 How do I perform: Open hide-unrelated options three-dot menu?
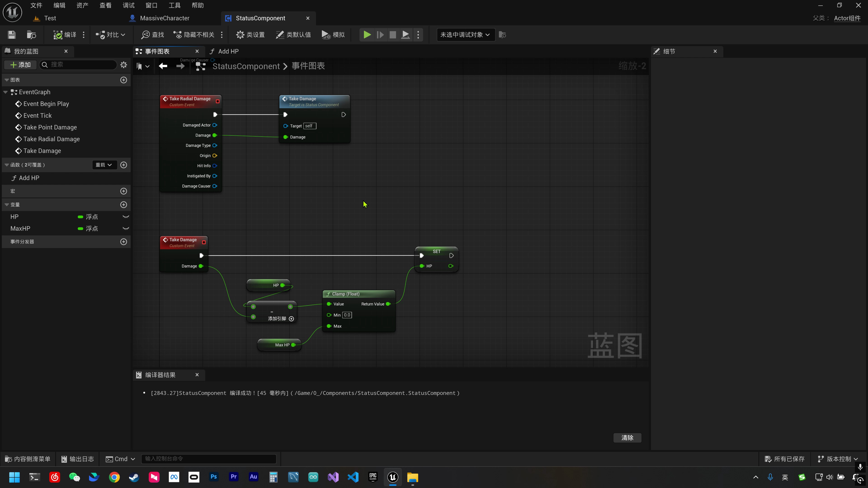click(x=222, y=35)
